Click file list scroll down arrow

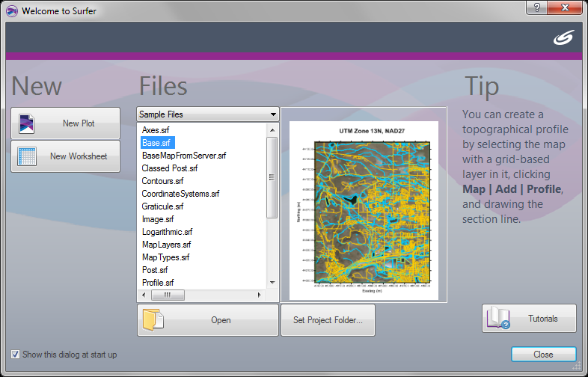[272, 283]
